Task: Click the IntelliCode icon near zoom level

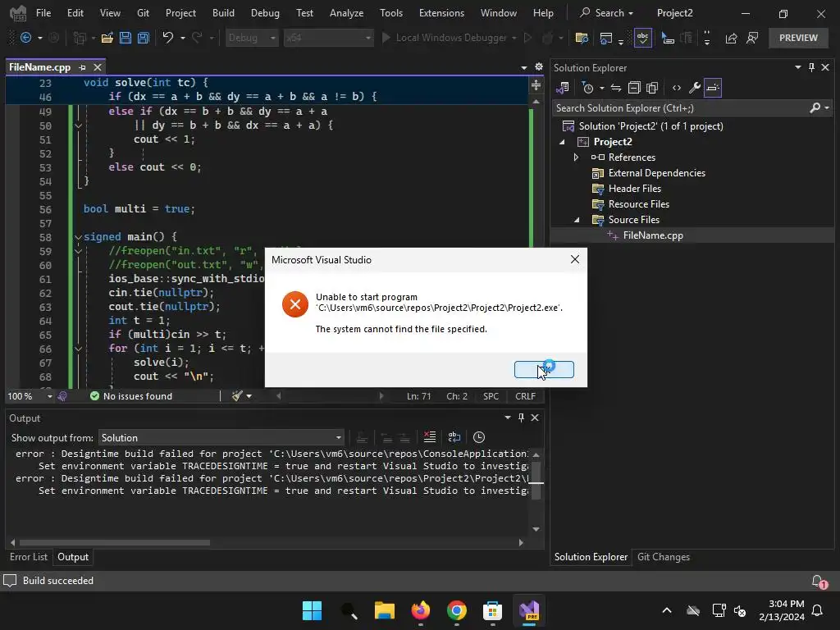Action: tap(62, 396)
